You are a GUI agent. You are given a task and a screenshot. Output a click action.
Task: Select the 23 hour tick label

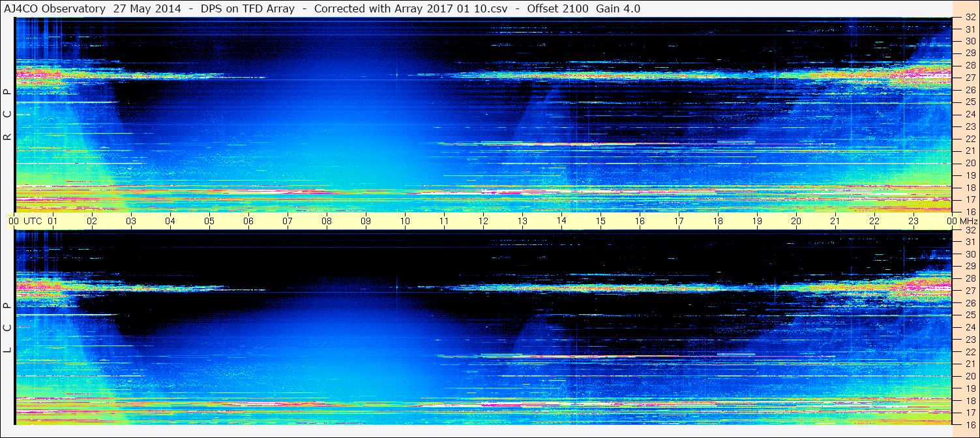[x=913, y=221]
